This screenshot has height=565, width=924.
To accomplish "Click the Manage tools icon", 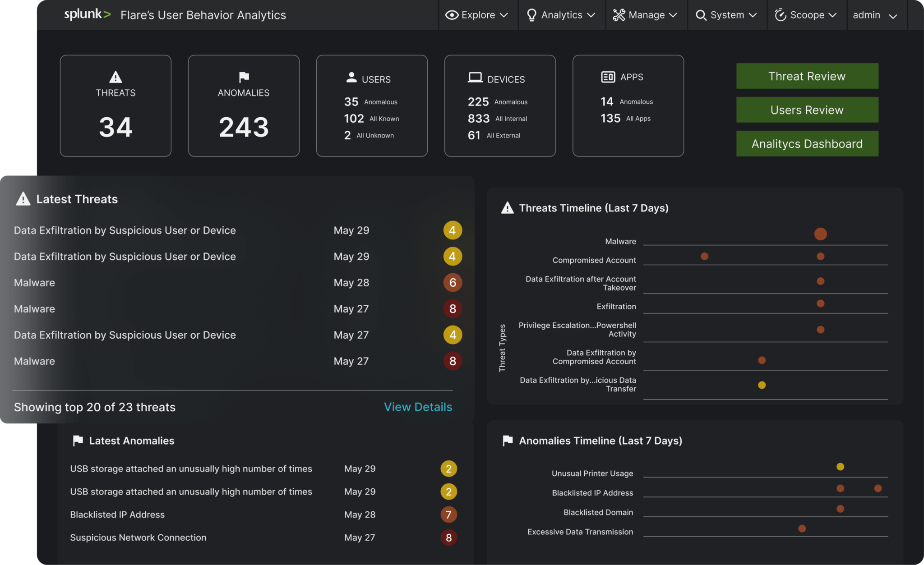I will pyautogui.click(x=619, y=15).
